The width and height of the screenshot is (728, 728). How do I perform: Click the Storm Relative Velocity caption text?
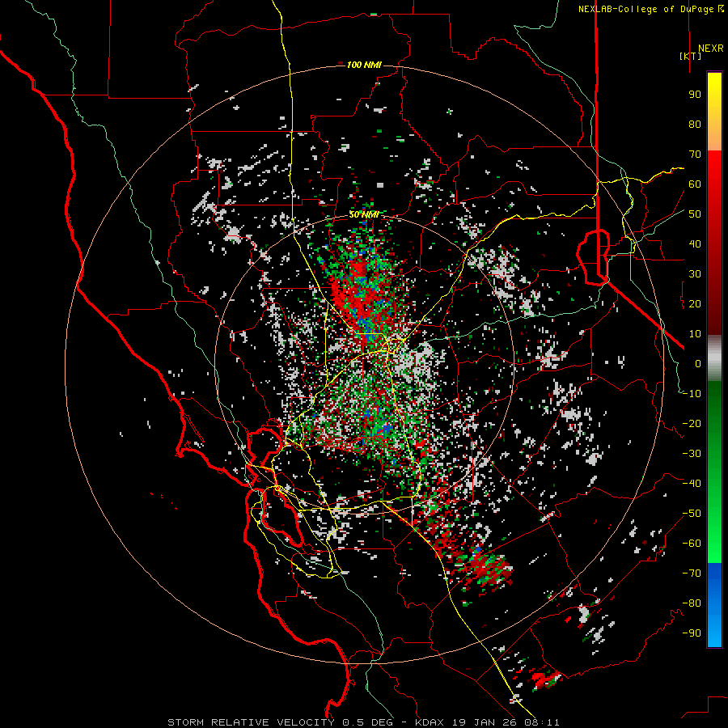pos(363,722)
